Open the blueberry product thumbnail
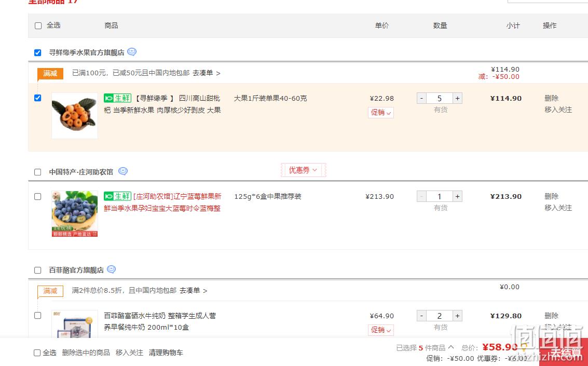This screenshot has width=588, height=366. coord(75,214)
